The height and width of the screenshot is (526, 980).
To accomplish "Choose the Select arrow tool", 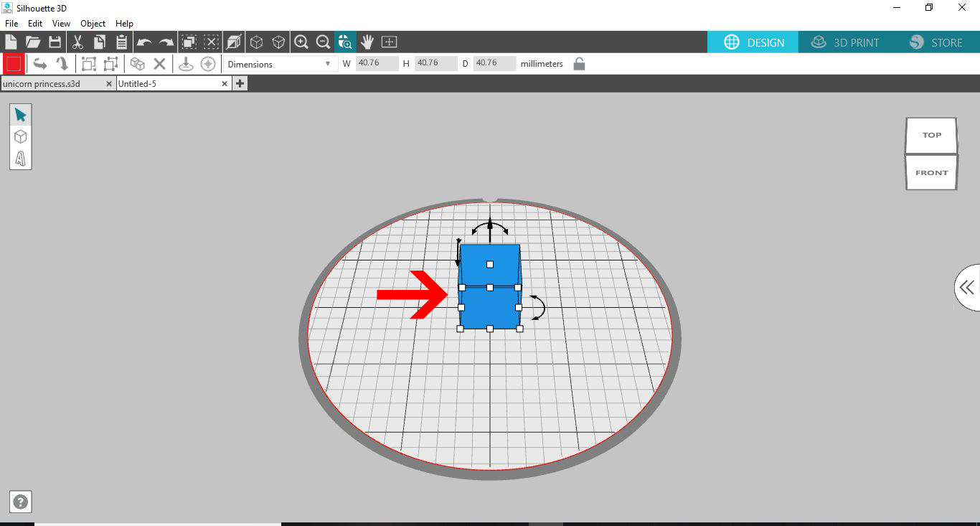I will pyautogui.click(x=20, y=115).
